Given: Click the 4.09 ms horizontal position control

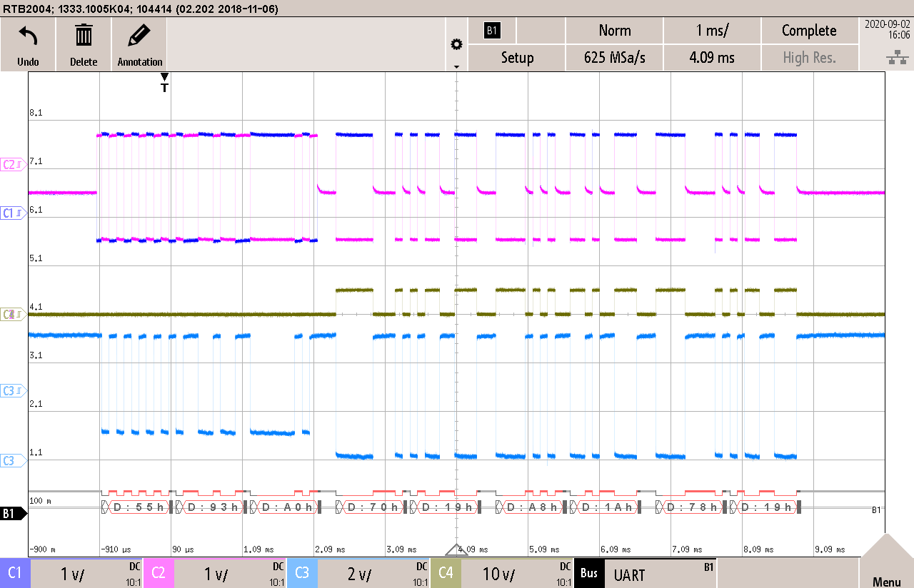Looking at the screenshot, I should click(x=712, y=57).
